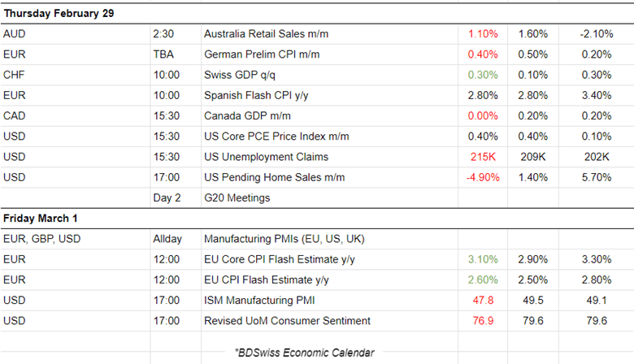The width and height of the screenshot is (634, 364).
Task: Select the US Pending Home Sales m/m cell
Action: click(x=275, y=177)
